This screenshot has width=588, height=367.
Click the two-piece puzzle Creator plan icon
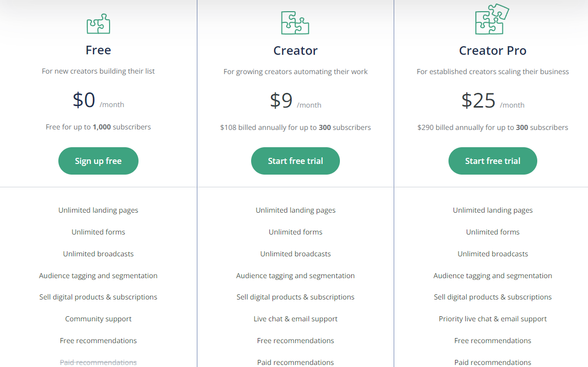click(295, 23)
